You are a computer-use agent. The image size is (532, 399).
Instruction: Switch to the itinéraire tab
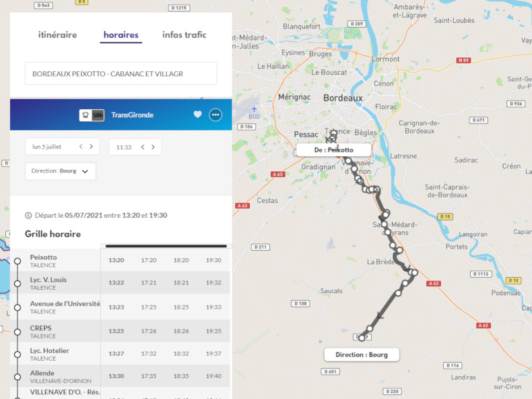57,35
